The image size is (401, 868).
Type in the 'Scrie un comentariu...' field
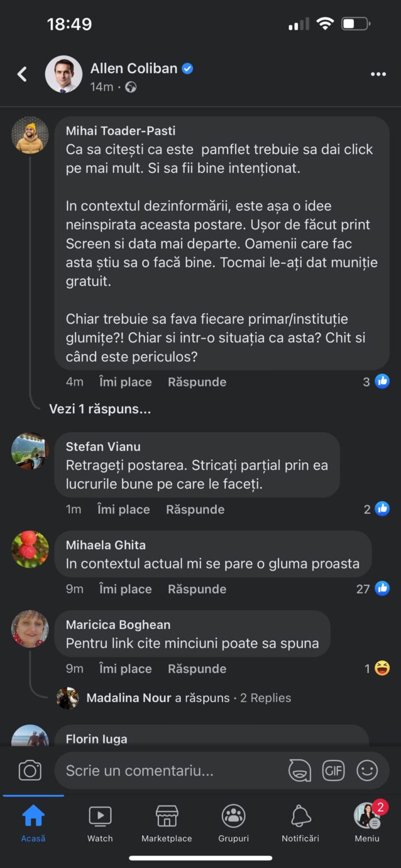[x=169, y=770]
